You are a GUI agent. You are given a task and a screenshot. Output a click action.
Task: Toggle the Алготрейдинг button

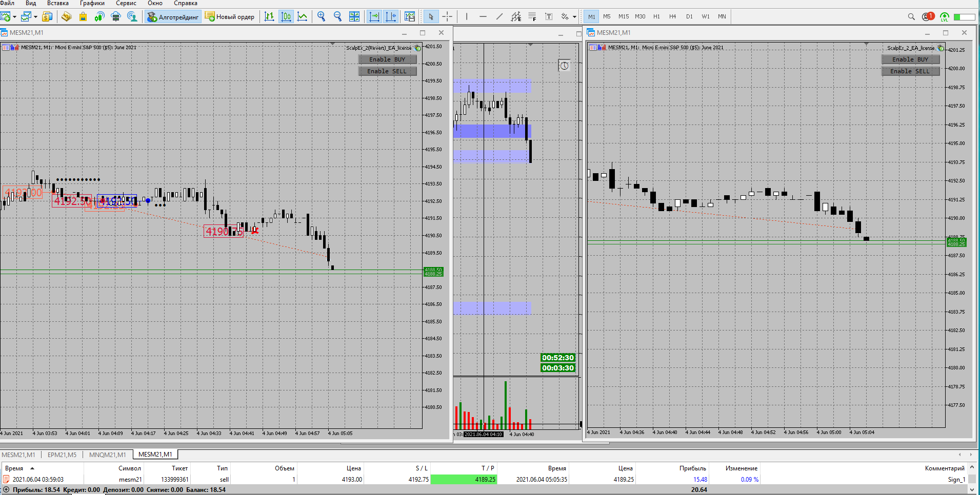point(173,17)
